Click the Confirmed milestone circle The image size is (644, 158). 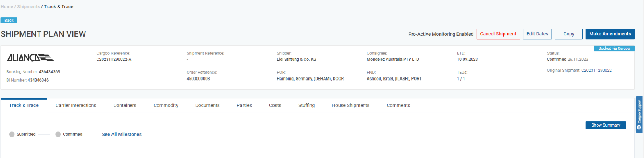click(58, 134)
